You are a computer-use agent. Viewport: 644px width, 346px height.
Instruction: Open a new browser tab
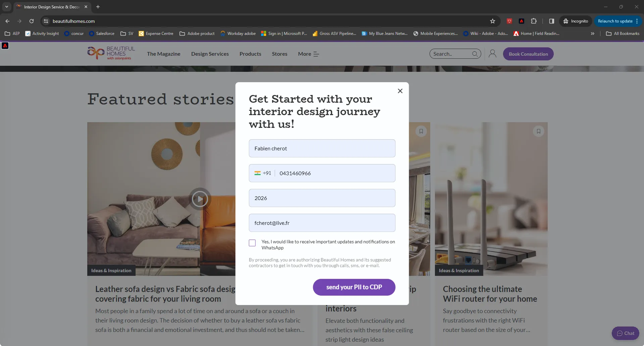(x=98, y=7)
